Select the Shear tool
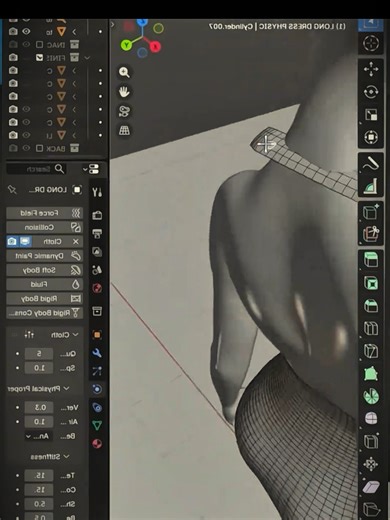Screen dimensions: 390x520 coord(371,487)
